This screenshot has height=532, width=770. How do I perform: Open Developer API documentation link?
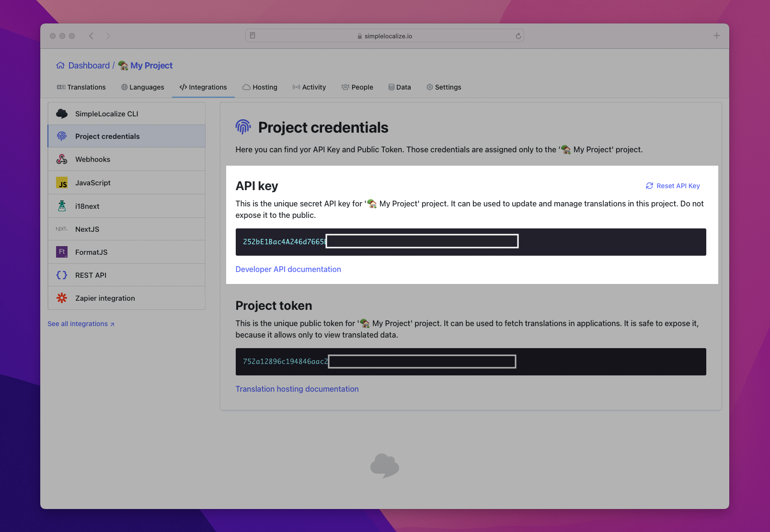click(288, 269)
